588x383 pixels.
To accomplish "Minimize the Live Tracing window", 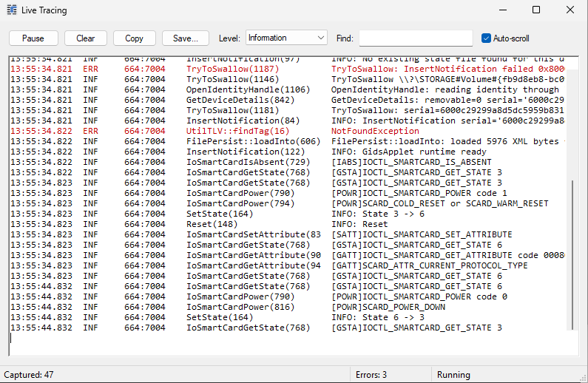I will pos(503,10).
